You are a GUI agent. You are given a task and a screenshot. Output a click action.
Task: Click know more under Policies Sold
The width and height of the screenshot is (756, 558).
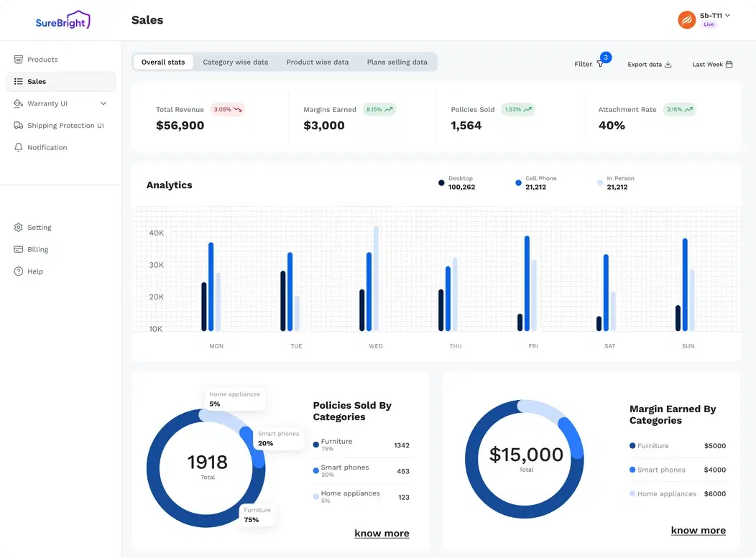(x=382, y=533)
